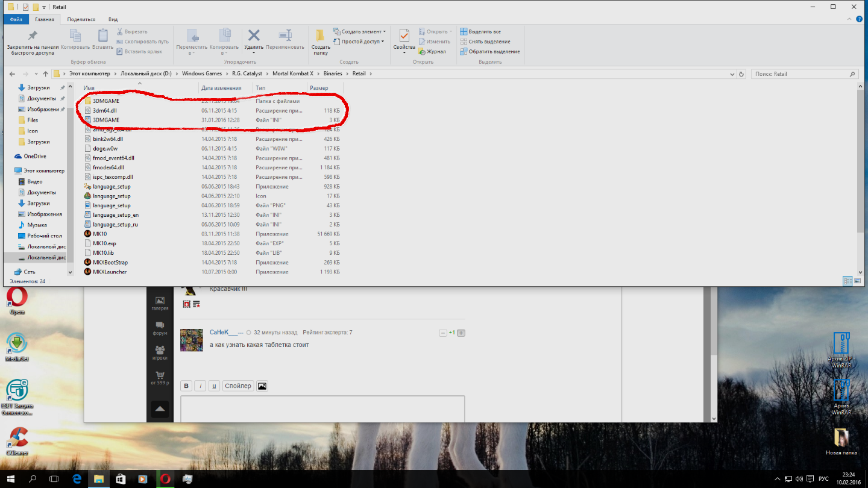Select Новая папка desktop folder
Viewport: 868px width, 488px height.
pos(841,442)
